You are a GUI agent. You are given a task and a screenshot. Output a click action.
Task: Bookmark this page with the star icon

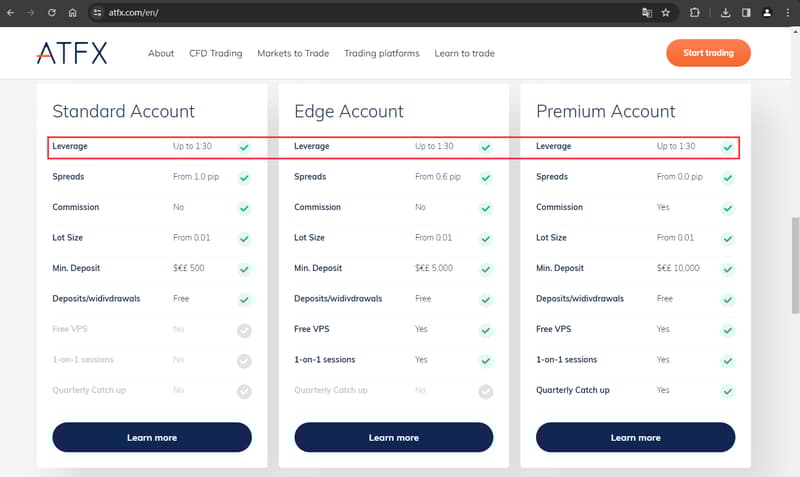click(665, 13)
